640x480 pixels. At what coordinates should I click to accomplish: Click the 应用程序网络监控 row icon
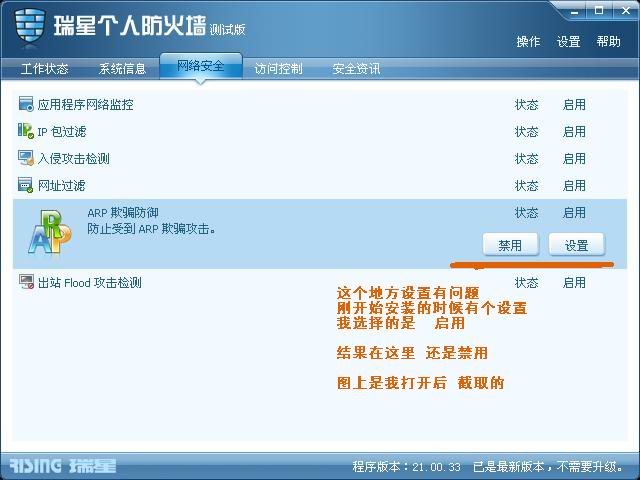pos(26,104)
